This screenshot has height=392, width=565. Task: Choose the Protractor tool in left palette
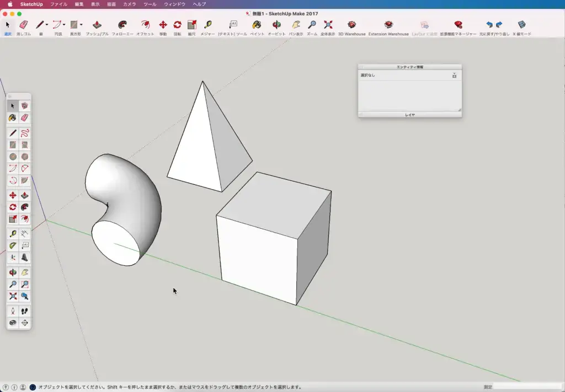click(13, 245)
